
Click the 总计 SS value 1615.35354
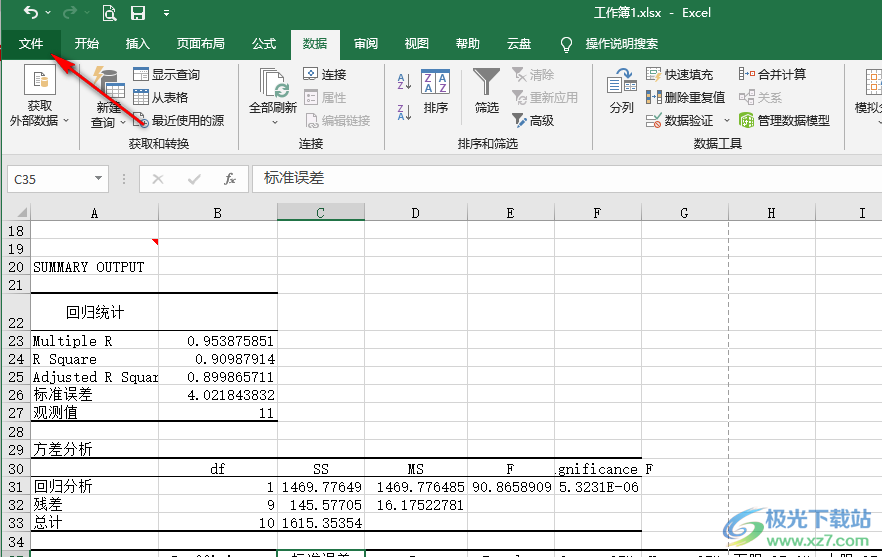[321, 523]
